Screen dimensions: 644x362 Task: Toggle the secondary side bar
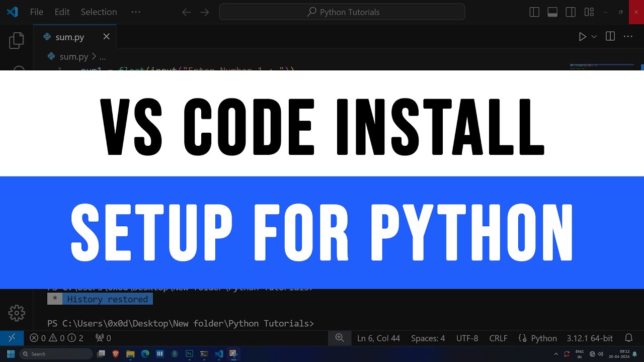point(571,12)
